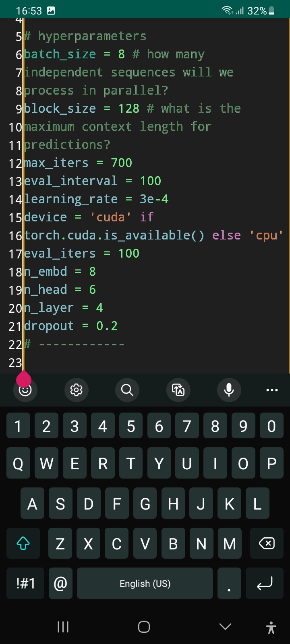Screen dimensions: 290x644
Task: Tap the English (US) spacebar
Action: click(145, 583)
